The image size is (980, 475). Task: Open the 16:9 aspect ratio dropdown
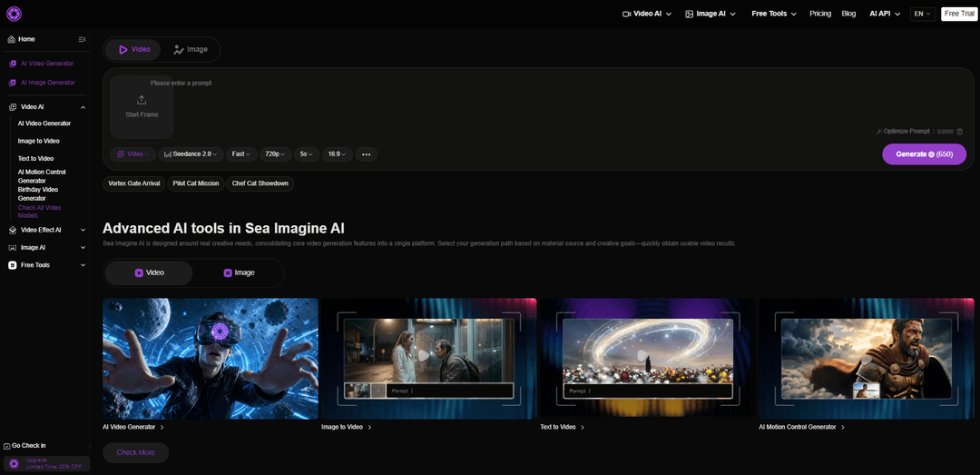coord(338,154)
